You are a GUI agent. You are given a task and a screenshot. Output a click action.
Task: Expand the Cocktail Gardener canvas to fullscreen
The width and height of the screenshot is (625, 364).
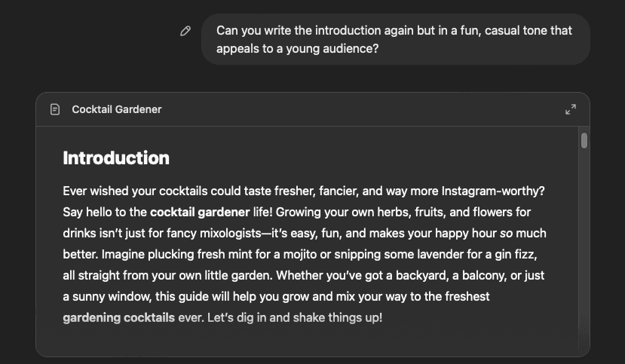pos(571,109)
